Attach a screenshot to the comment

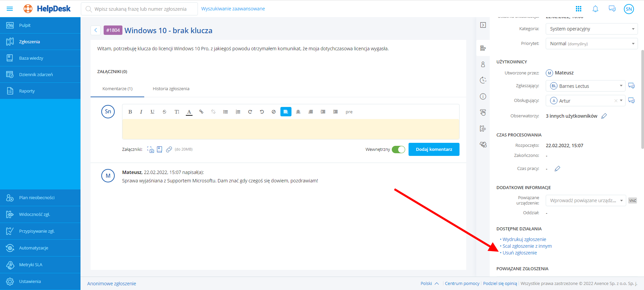(151, 150)
